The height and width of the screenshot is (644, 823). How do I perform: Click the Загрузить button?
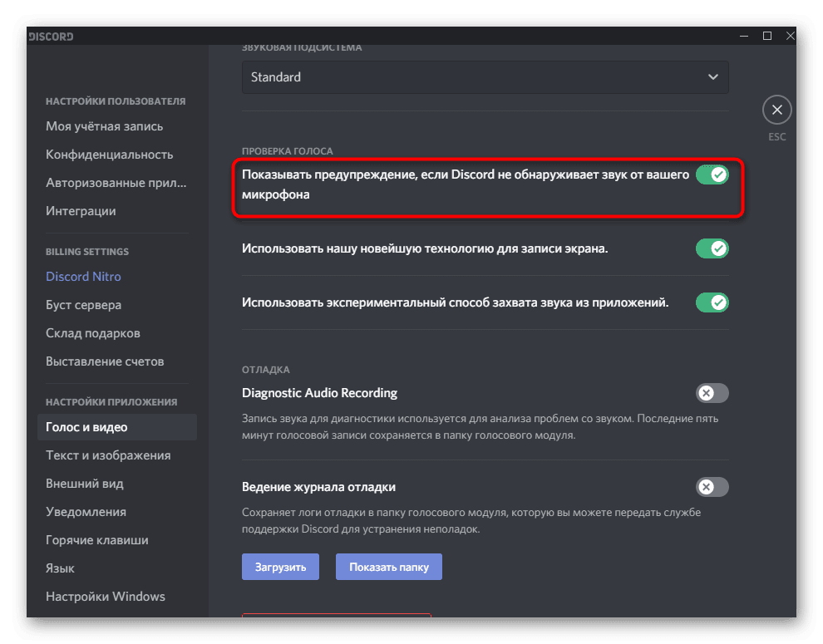[280, 567]
